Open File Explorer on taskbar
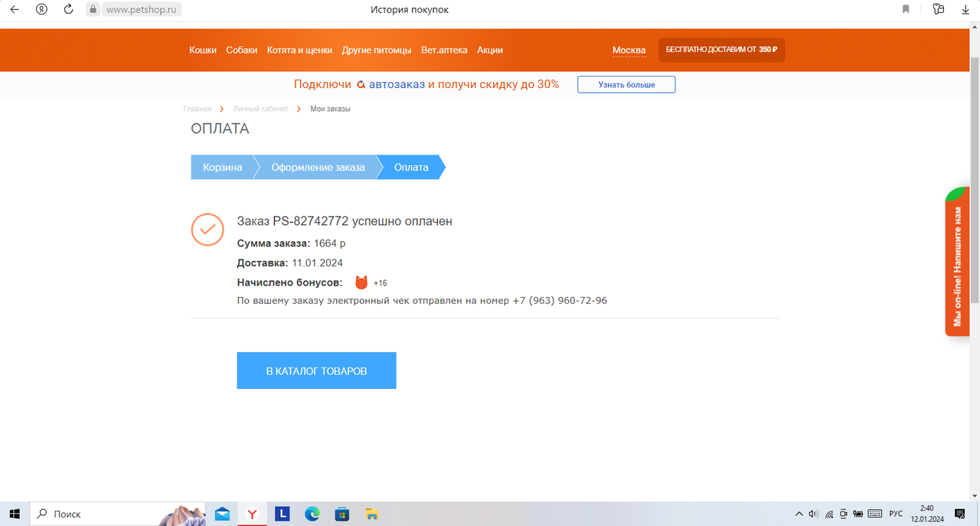The height and width of the screenshot is (526, 980). tap(371, 514)
